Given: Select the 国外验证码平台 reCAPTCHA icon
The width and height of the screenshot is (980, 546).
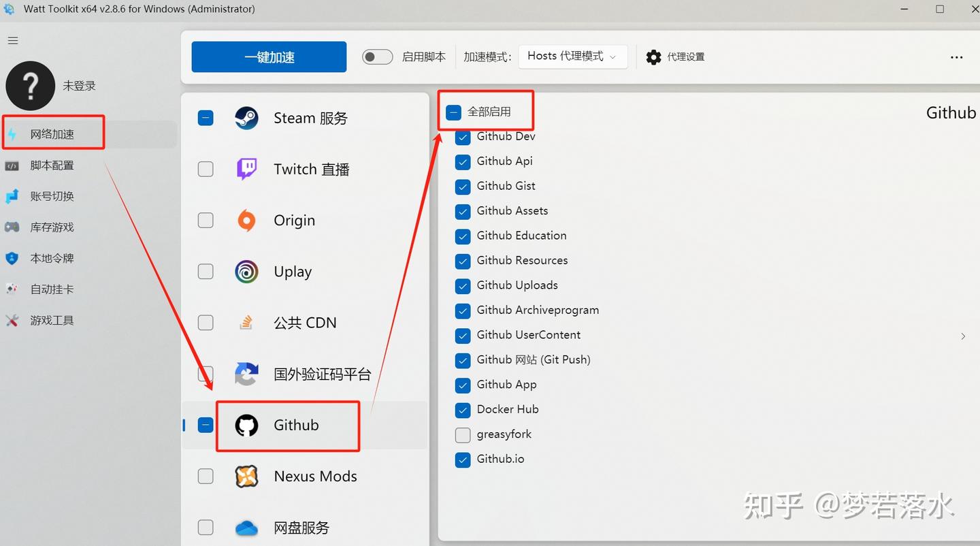Looking at the screenshot, I should (246, 374).
